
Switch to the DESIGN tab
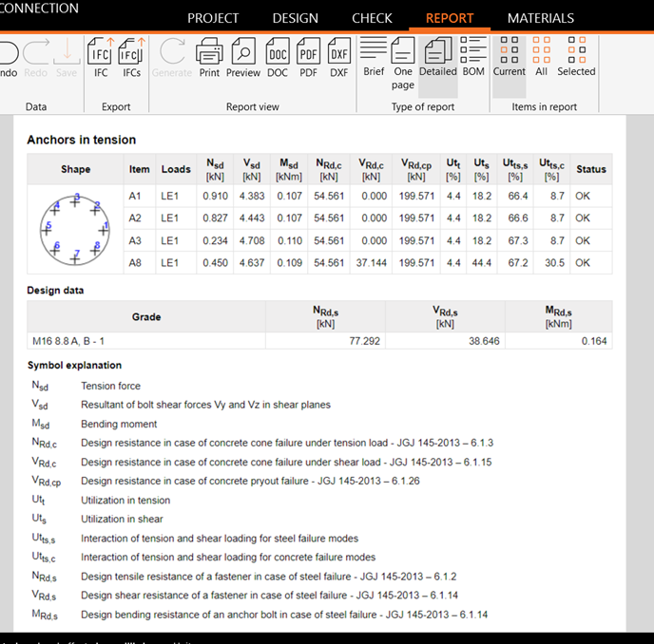pos(296,18)
